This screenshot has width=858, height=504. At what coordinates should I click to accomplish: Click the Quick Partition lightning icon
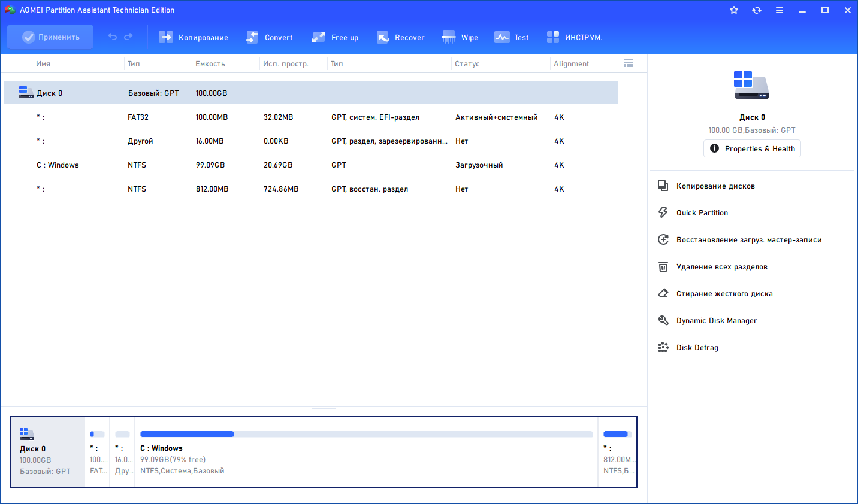coord(663,212)
